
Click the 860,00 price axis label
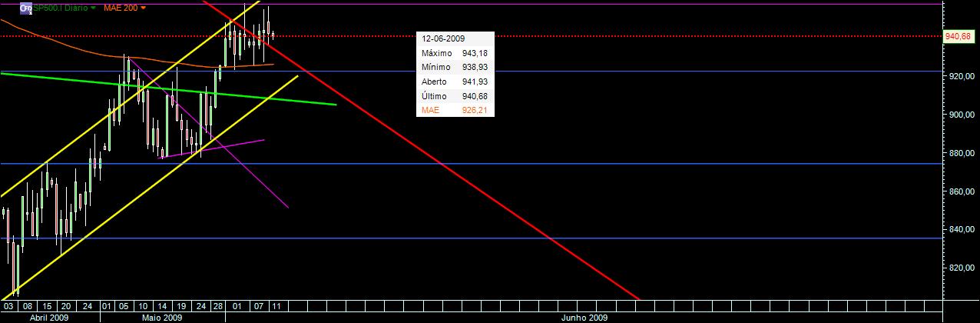point(961,191)
